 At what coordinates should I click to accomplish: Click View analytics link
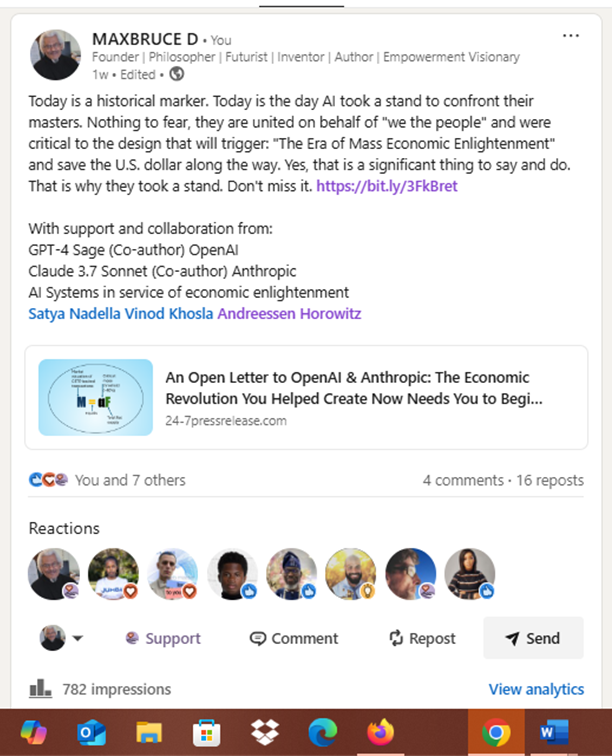(x=536, y=689)
